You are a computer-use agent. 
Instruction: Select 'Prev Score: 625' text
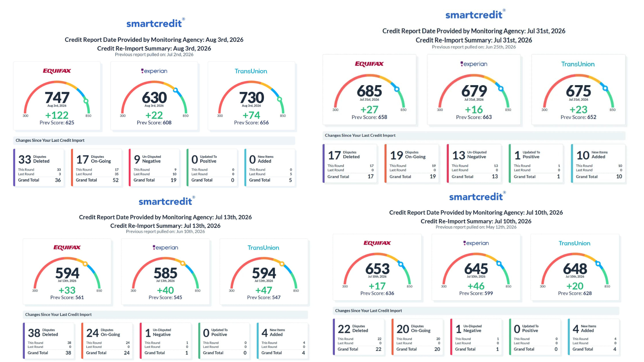click(57, 123)
